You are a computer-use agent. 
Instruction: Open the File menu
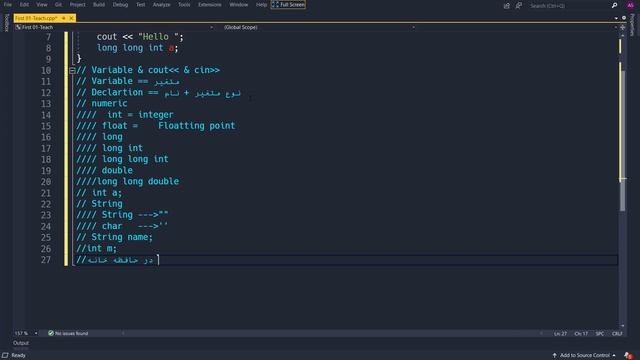(x=8, y=4)
